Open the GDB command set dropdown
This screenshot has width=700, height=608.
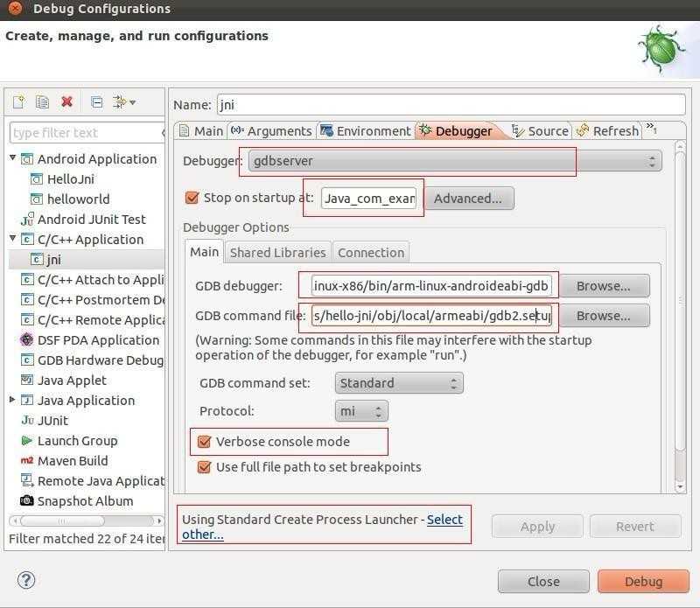pos(399,383)
